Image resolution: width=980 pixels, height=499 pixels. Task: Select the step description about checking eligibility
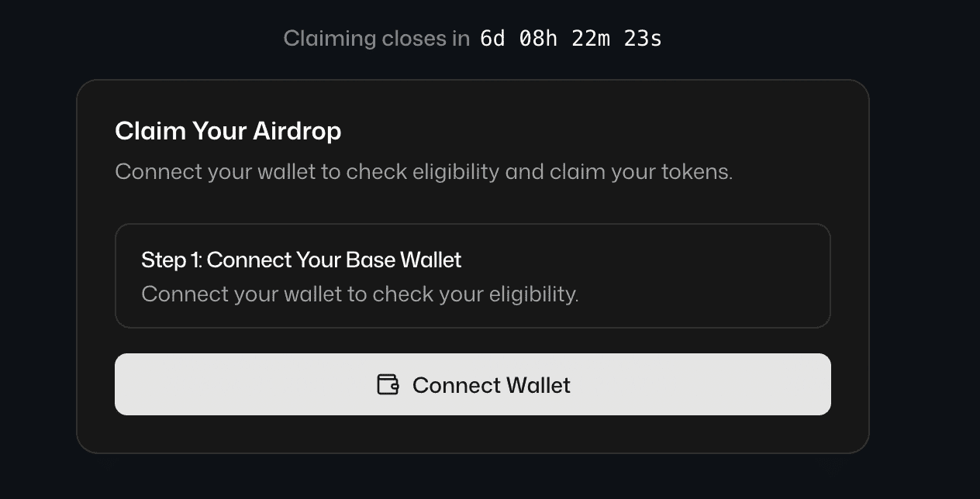click(360, 294)
